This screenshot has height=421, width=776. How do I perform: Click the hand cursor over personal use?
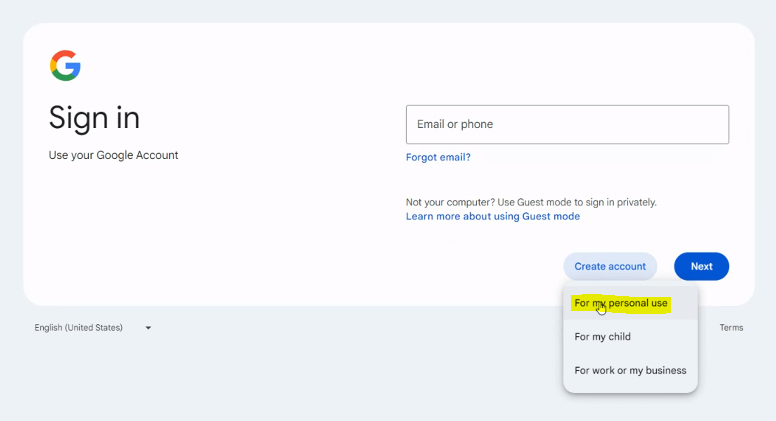[602, 308]
